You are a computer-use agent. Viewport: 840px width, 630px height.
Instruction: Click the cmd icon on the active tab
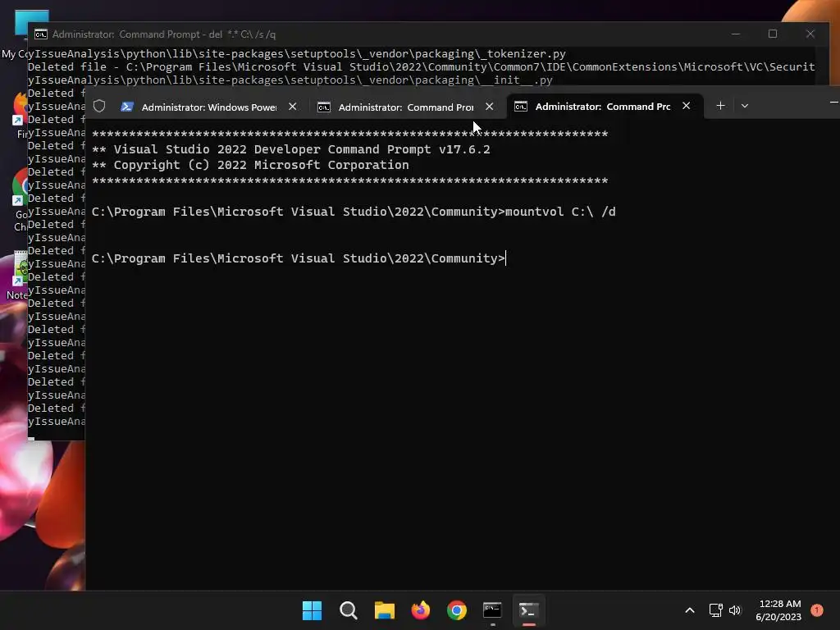521,107
